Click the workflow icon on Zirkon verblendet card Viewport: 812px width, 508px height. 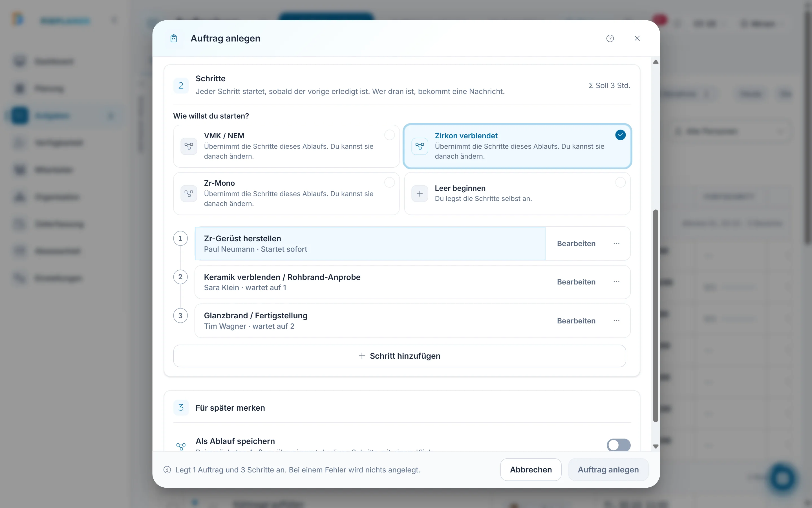[420, 146]
